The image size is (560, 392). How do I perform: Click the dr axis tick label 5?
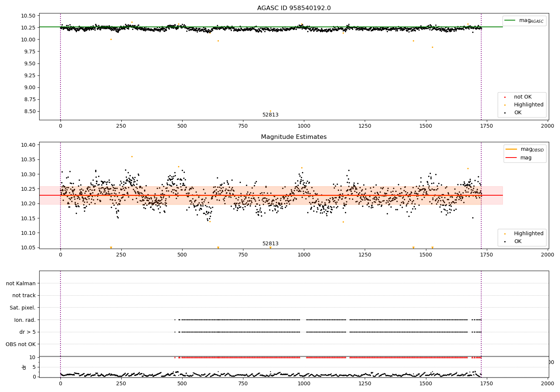[34, 367]
